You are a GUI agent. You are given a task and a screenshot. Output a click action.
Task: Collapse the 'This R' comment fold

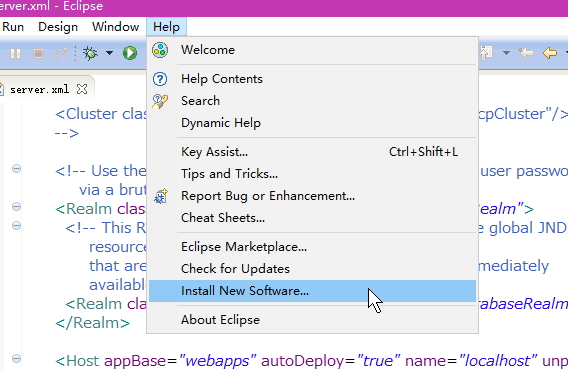click(x=16, y=225)
